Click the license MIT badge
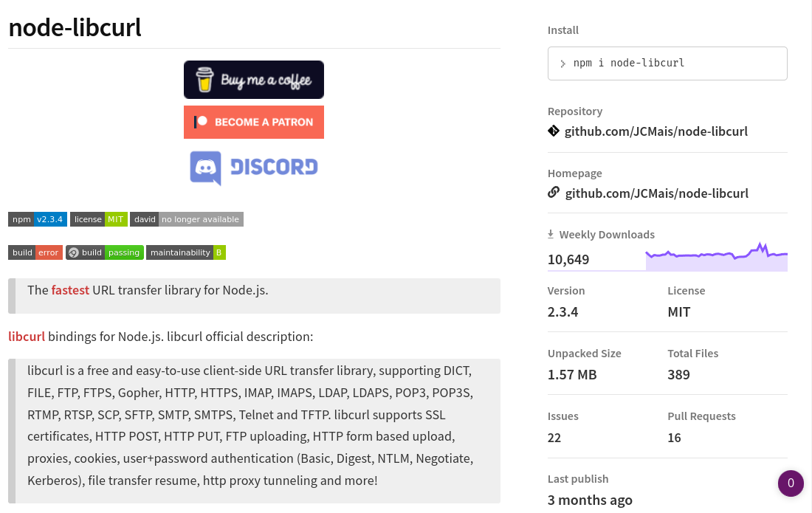Viewport: 812px width, 513px height. (x=98, y=219)
